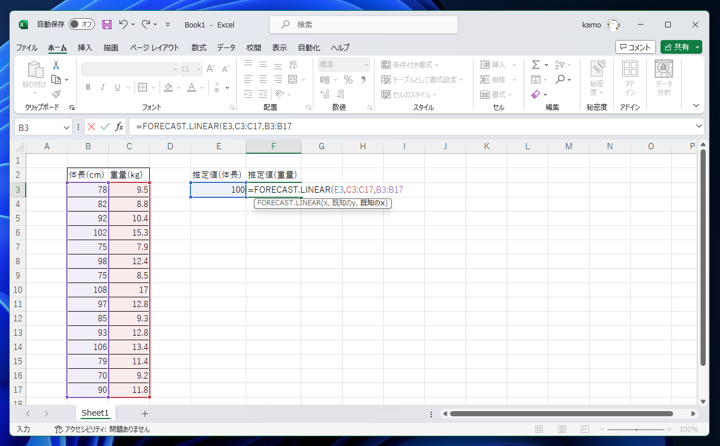Click the コメント button
This screenshot has height=446, width=720.
pos(635,47)
